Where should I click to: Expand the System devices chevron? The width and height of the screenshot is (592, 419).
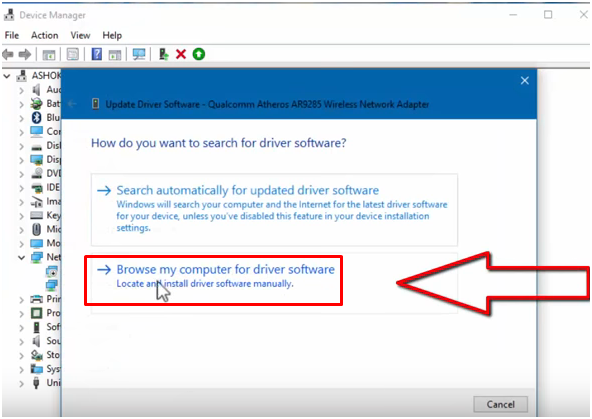22,370
